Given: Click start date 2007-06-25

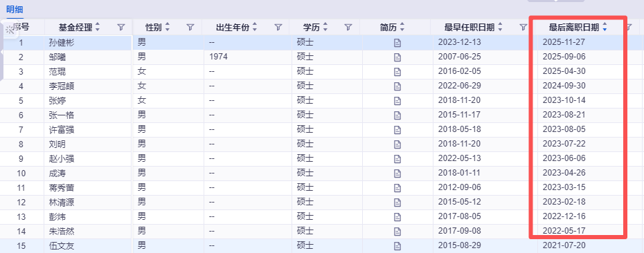Looking at the screenshot, I should (460, 57).
